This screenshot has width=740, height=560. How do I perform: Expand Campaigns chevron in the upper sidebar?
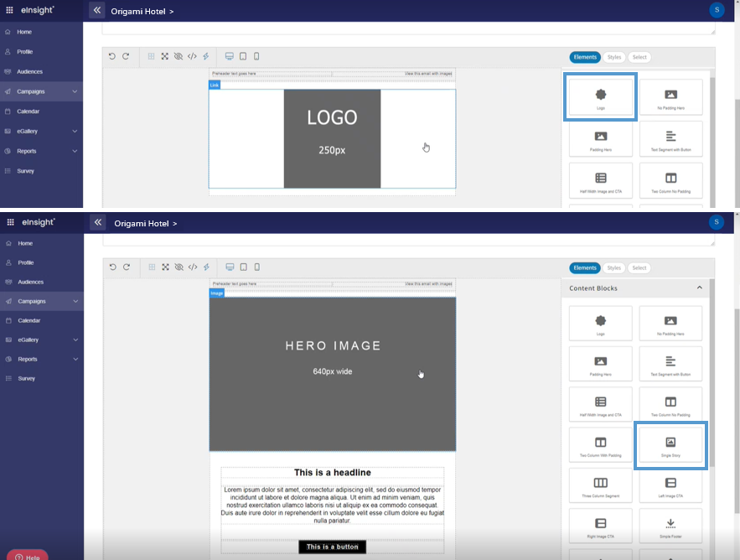[75, 91]
